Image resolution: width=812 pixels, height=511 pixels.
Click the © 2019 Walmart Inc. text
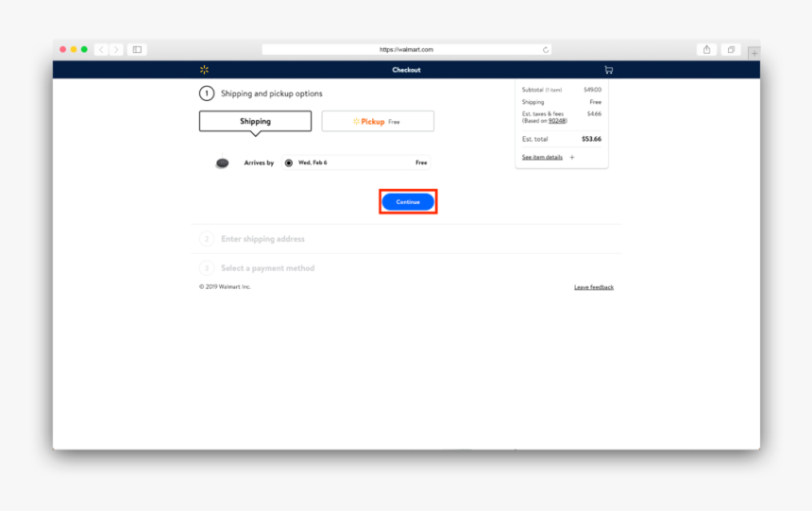coord(225,286)
